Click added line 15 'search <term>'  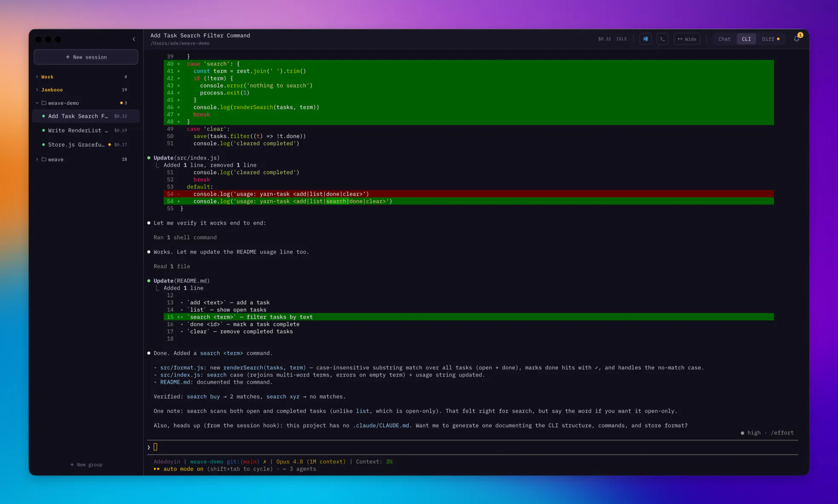click(x=469, y=317)
